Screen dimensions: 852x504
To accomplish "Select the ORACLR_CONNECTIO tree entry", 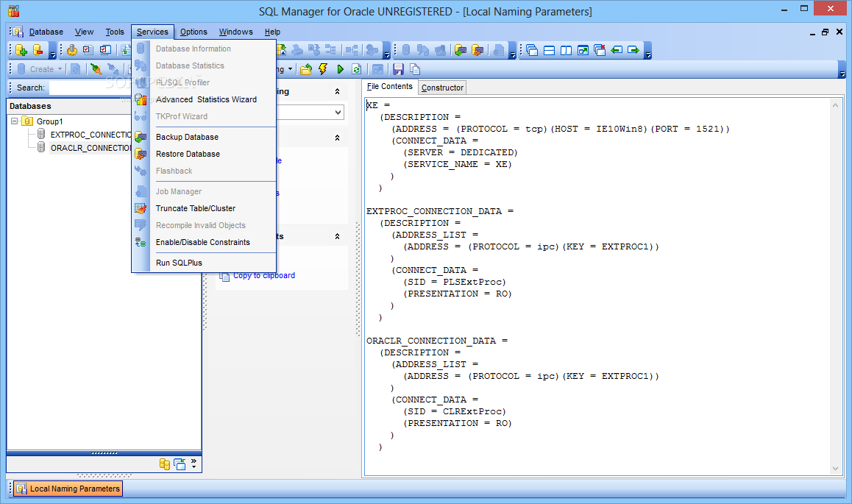I will (x=90, y=148).
